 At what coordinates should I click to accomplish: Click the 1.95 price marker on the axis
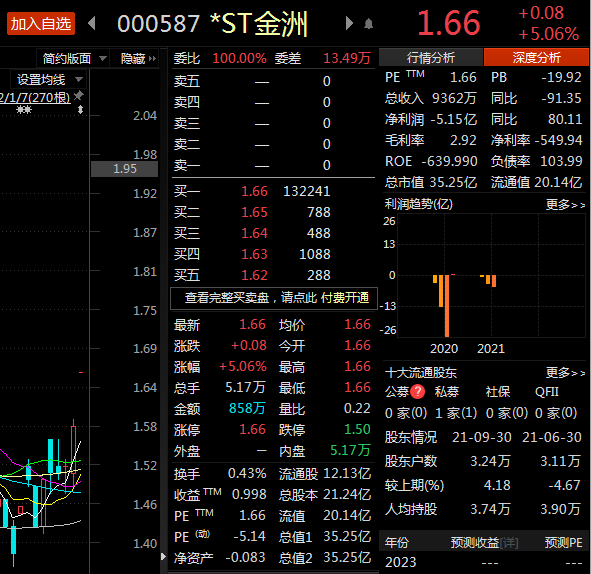(124, 168)
